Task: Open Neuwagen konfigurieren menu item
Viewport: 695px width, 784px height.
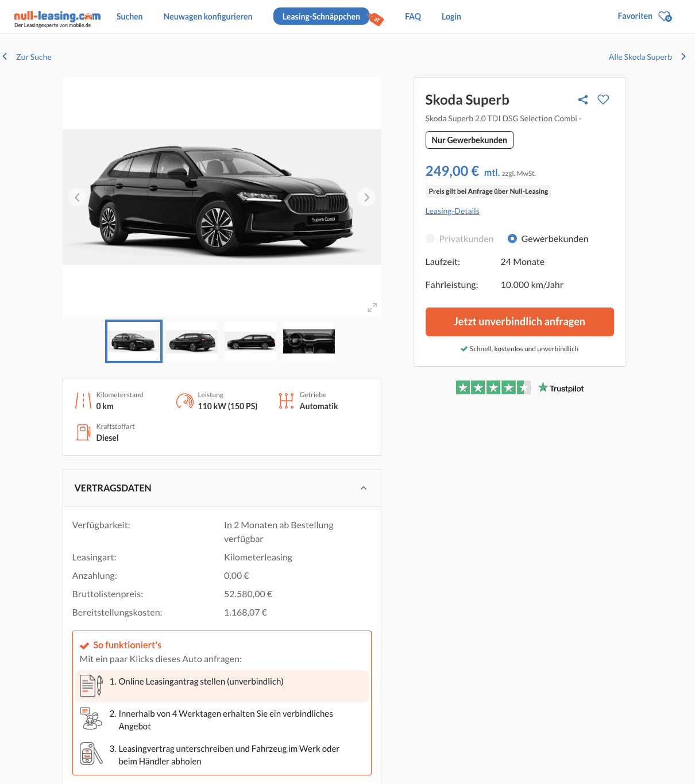Action: coord(208,17)
